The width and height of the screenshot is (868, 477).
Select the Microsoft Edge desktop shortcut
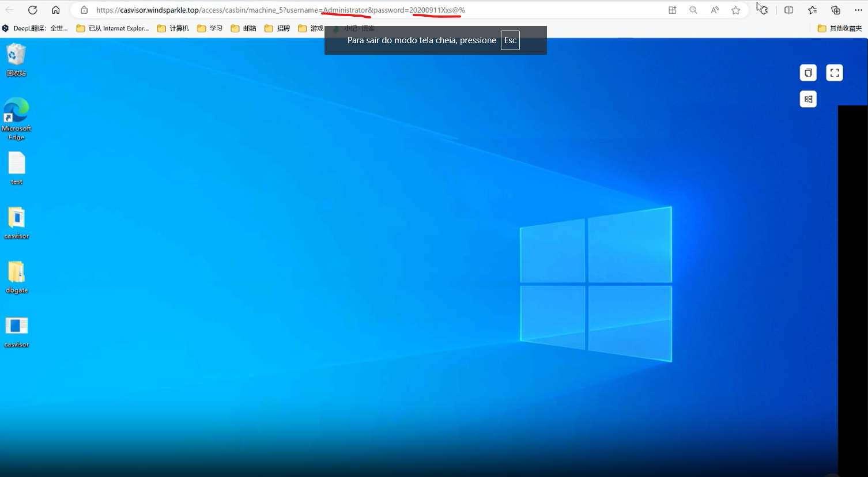[x=16, y=119]
